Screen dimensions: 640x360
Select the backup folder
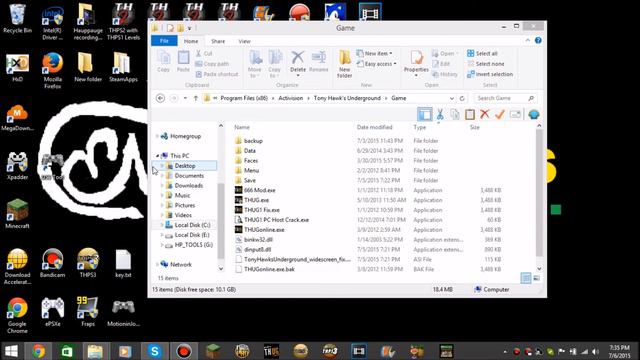[x=253, y=141]
